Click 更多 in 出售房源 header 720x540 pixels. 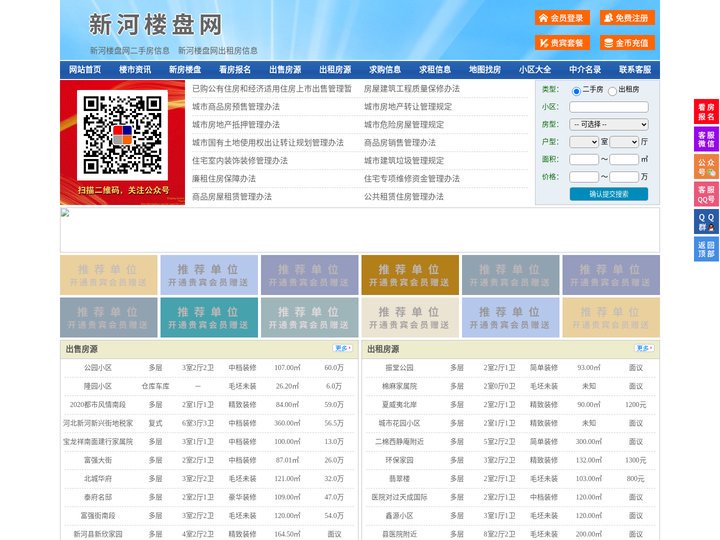pyautogui.click(x=343, y=349)
